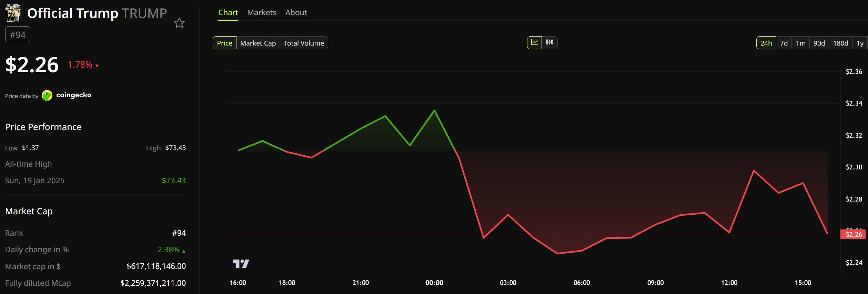Click the 2.38% daily change value
Screen dimensions: 868x294
(x=168, y=249)
